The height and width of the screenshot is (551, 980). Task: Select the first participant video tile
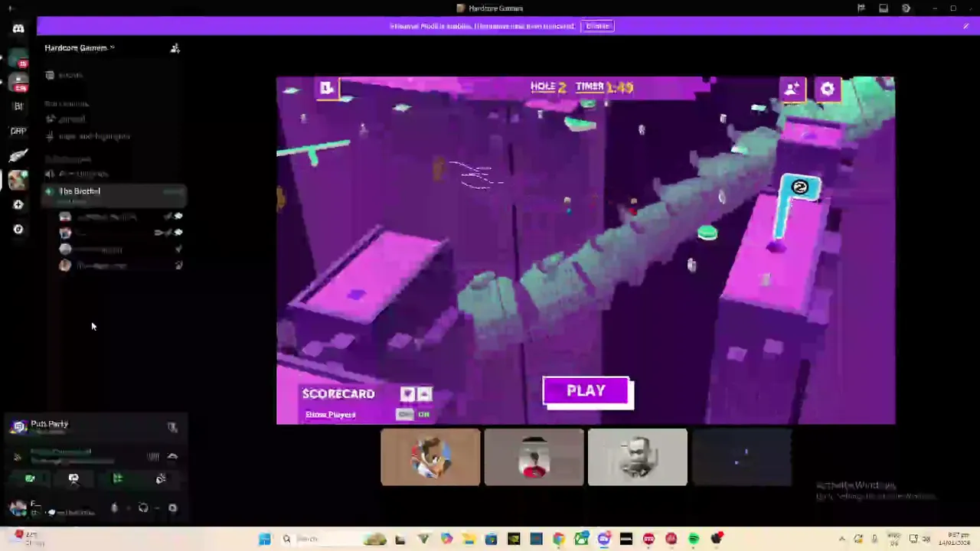(430, 457)
